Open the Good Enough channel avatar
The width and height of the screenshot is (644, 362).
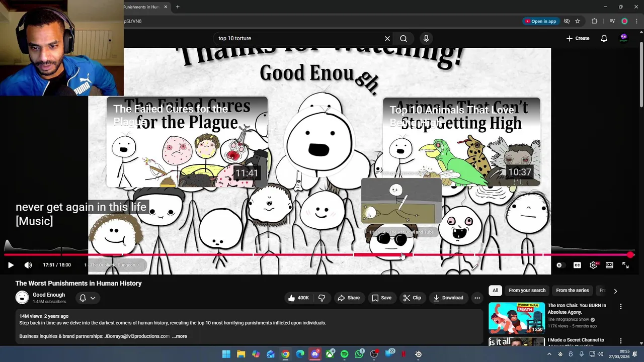click(22, 298)
